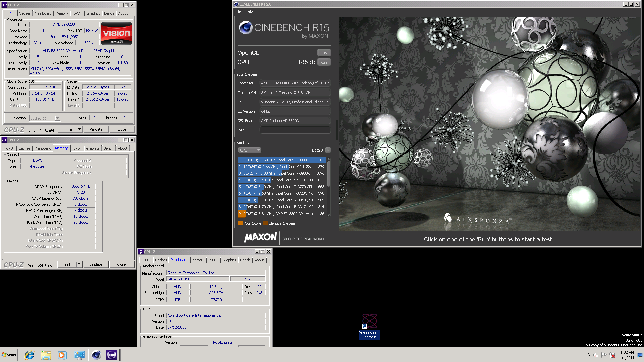Select ranking entry Intel Core i7-4770K 822
Image resolution: width=644 pixels, height=362 pixels.
(x=281, y=180)
